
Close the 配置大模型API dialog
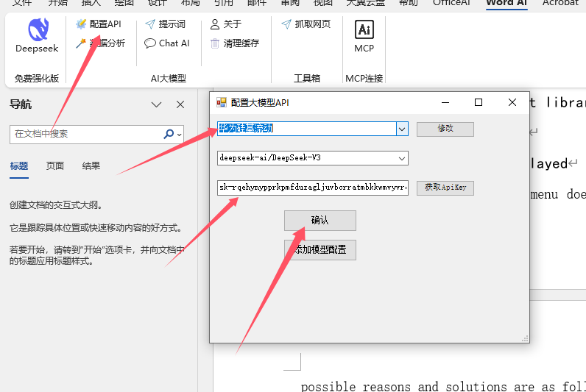click(512, 102)
